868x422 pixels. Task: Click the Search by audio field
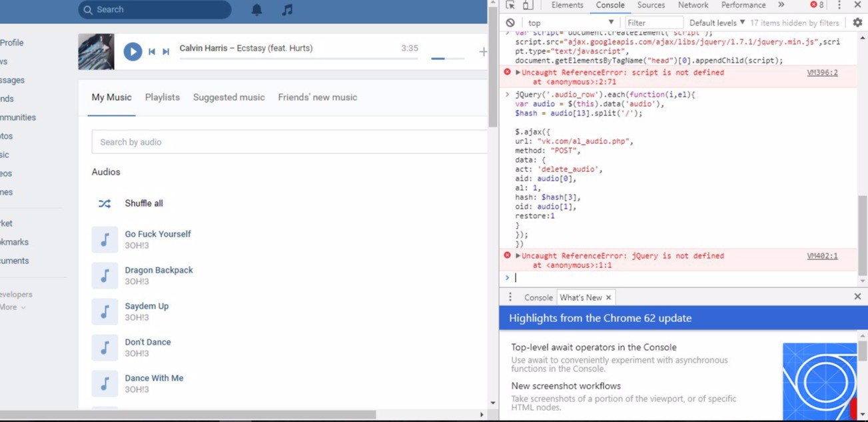click(286, 142)
